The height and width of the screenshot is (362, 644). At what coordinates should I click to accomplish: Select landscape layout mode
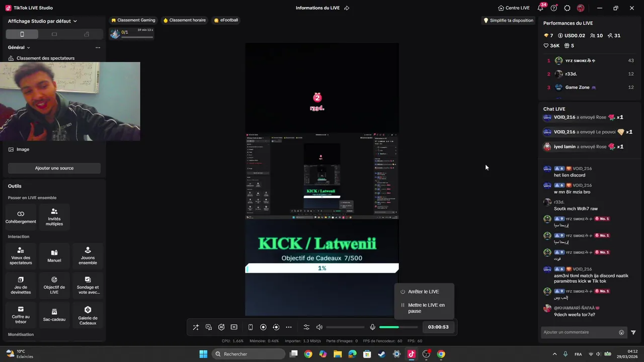pyautogui.click(x=54, y=34)
